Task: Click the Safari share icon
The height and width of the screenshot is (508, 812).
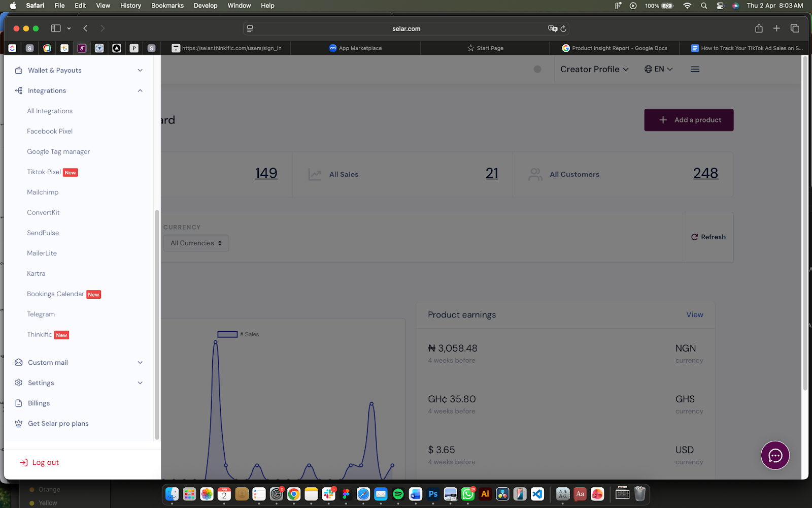Action: pos(759,28)
